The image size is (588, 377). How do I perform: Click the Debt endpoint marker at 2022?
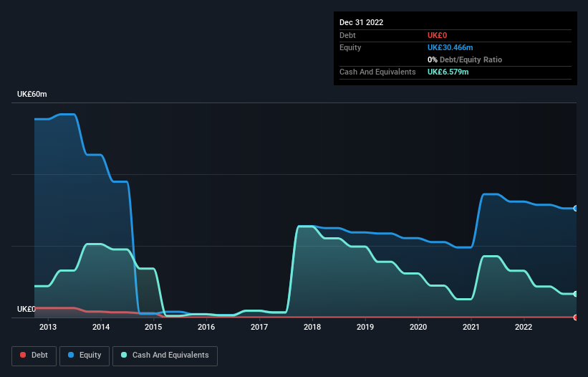click(x=576, y=318)
